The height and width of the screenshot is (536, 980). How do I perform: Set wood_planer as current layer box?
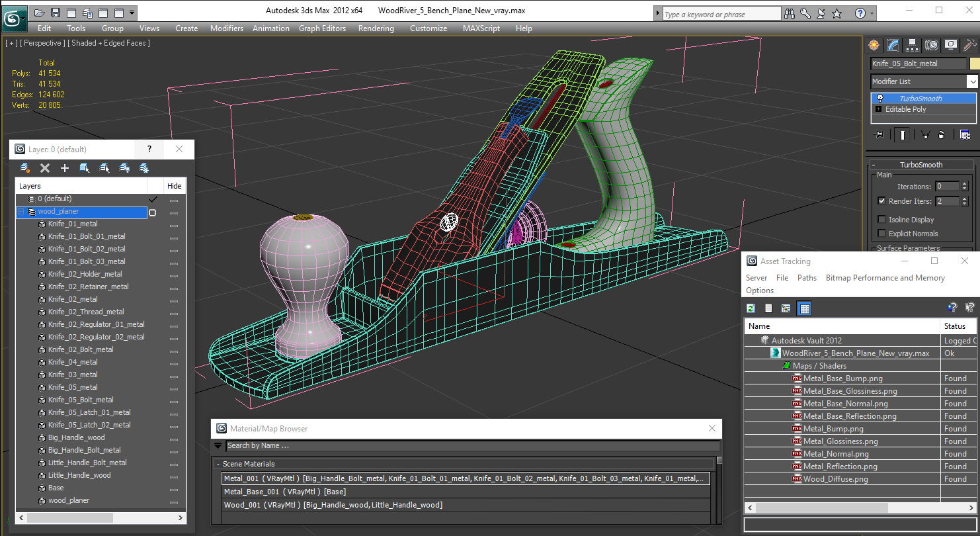pyautogui.click(x=153, y=212)
